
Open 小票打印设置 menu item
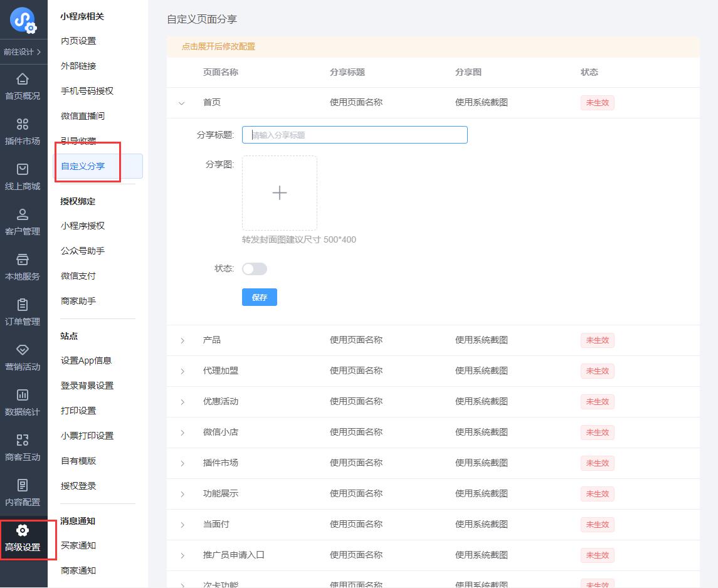[x=87, y=436]
